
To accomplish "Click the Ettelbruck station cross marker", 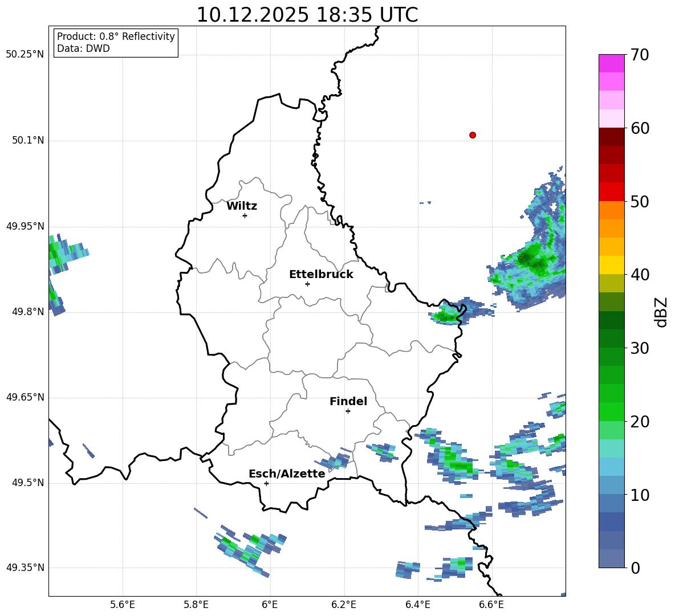I will tap(307, 284).
